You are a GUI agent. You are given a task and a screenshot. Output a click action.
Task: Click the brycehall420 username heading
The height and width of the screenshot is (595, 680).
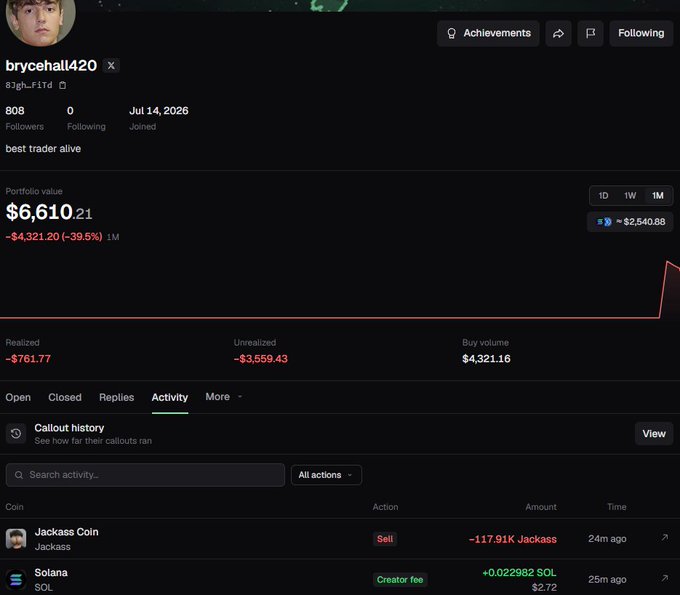51,65
